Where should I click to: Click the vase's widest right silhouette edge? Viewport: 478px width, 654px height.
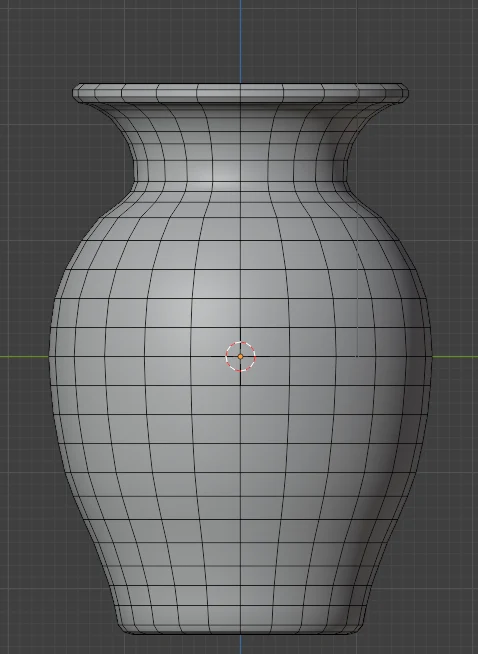[431, 357]
